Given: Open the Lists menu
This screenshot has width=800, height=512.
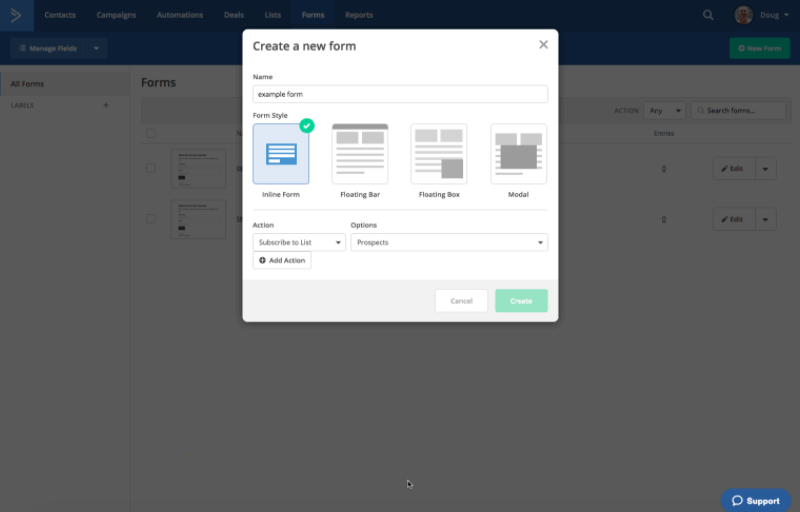Looking at the screenshot, I should point(272,15).
